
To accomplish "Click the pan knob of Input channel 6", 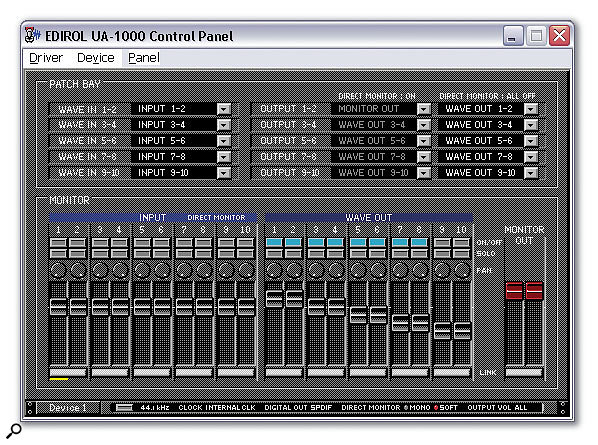I will (x=162, y=270).
